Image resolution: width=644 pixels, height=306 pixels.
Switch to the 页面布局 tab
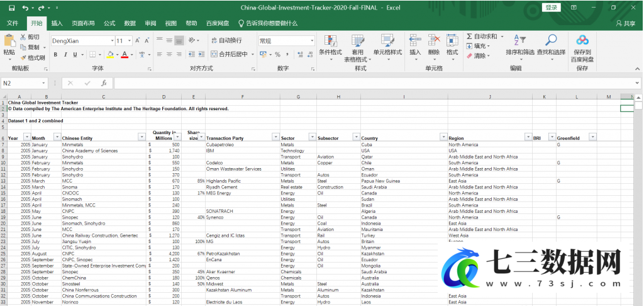pyautogui.click(x=83, y=23)
